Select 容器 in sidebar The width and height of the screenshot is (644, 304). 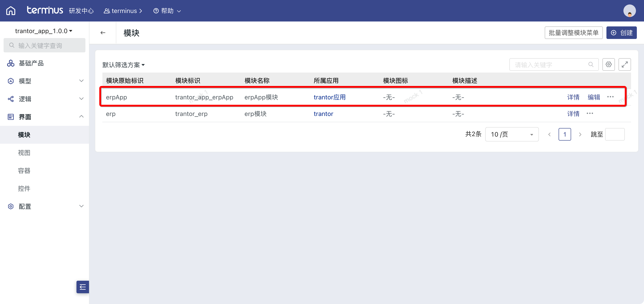tap(44, 171)
